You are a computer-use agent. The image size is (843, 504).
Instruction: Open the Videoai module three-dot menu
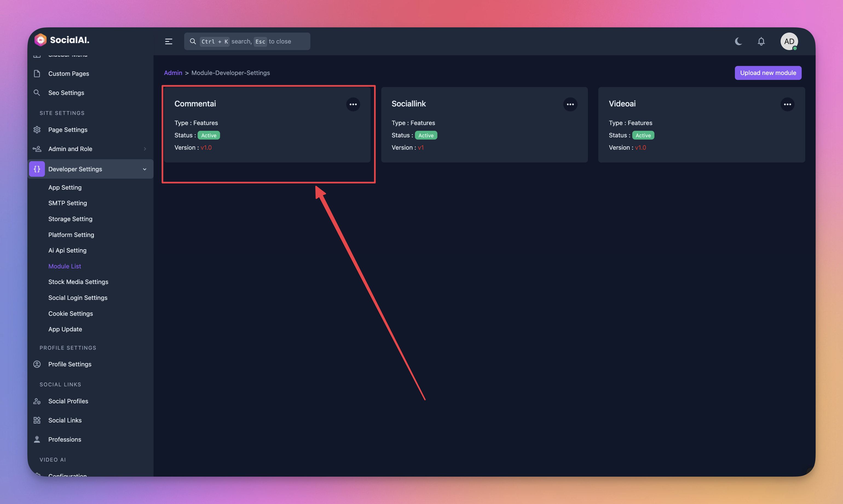pyautogui.click(x=787, y=104)
